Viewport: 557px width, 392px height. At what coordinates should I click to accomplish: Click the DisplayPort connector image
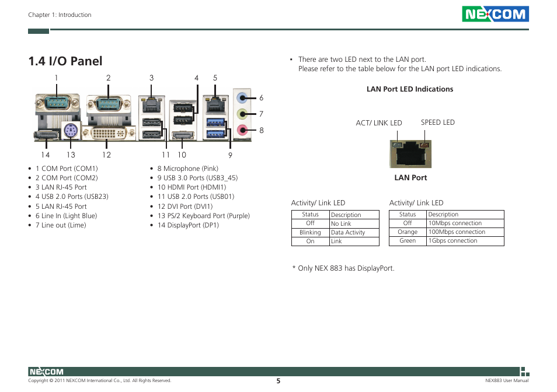[47, 135]
